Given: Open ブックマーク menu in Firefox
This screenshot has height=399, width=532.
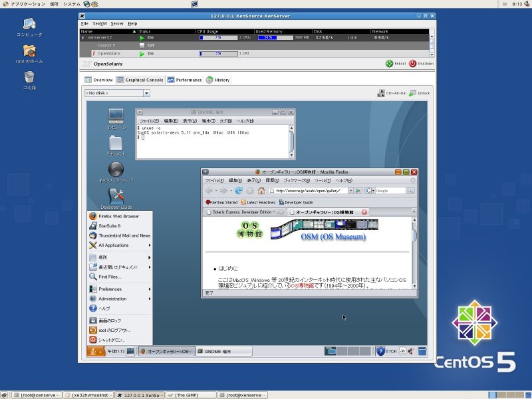Looking at the screenshot, I should click(297, 180).
